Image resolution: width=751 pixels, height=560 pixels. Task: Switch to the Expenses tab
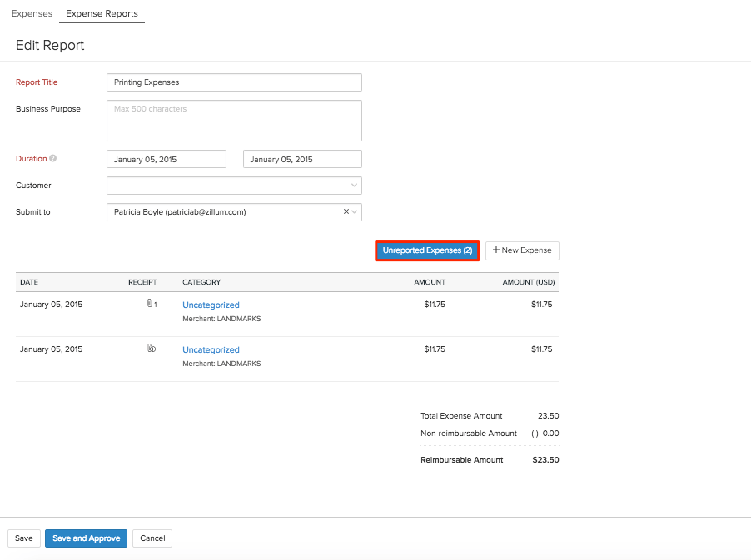click(32, 14)
